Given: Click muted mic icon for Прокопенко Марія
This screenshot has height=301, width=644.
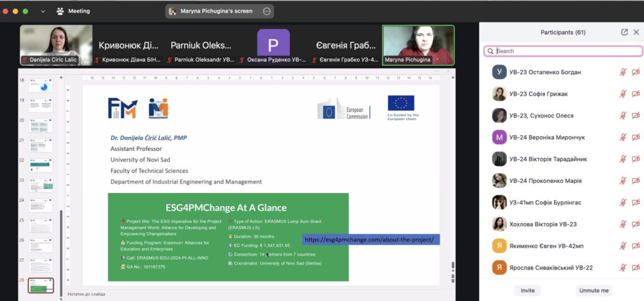Looking at the screenshot, I should [x=623, y=181].
